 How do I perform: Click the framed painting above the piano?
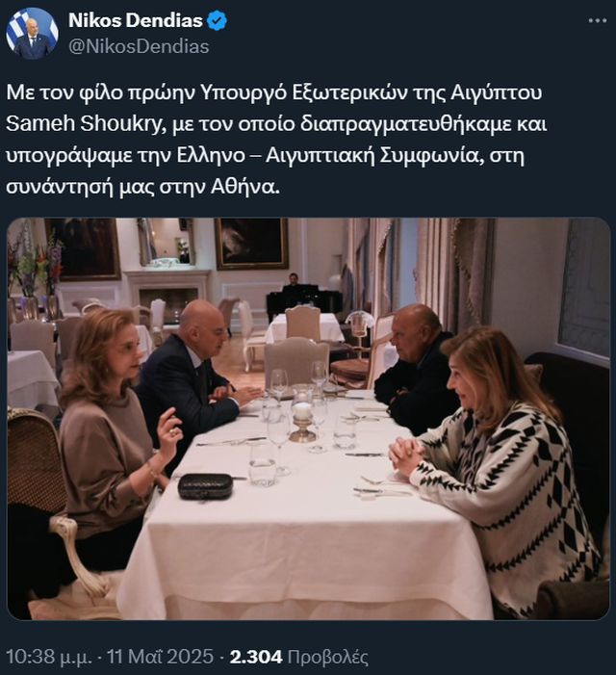(251, 244)
